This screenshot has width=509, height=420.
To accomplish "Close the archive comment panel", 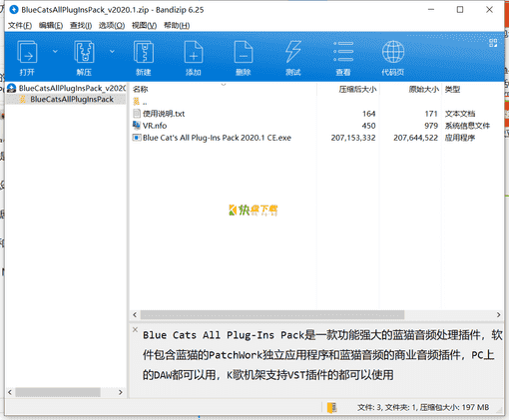I will tap(135, 329).
